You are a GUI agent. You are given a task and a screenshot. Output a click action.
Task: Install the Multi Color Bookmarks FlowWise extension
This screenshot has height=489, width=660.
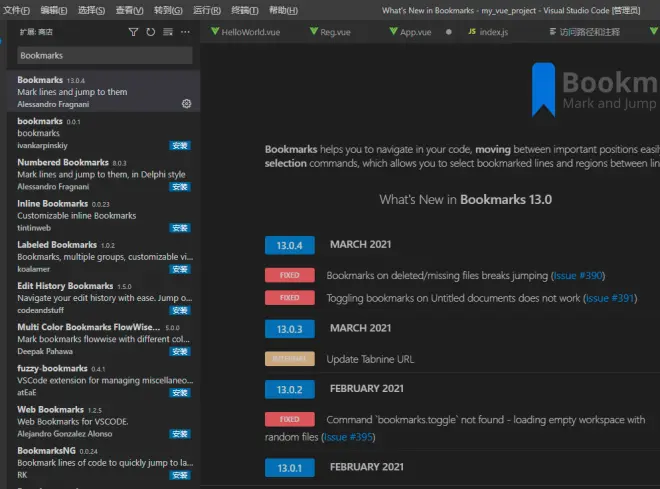180,352
